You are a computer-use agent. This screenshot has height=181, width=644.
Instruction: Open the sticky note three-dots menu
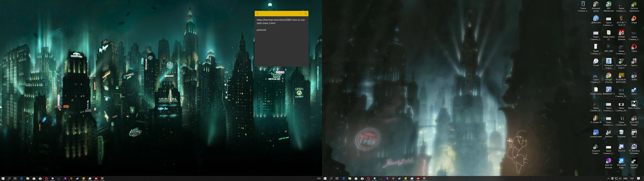pyautogui.click(x=300, y=14)
